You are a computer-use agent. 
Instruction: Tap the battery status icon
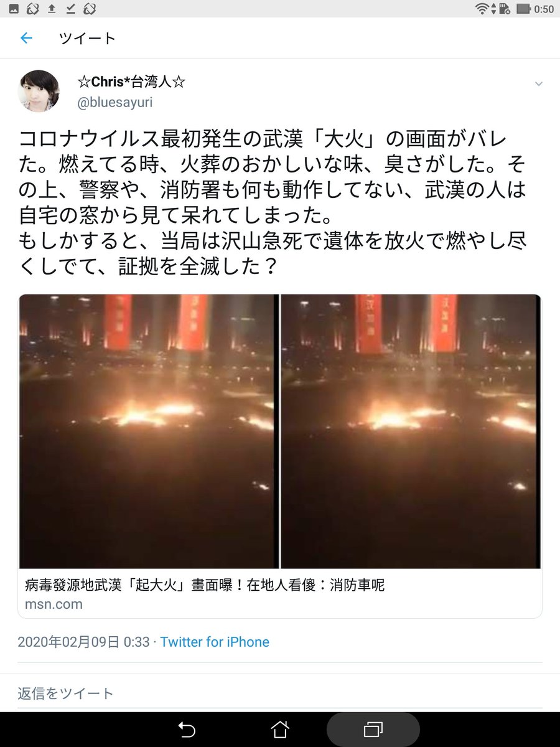523,9
